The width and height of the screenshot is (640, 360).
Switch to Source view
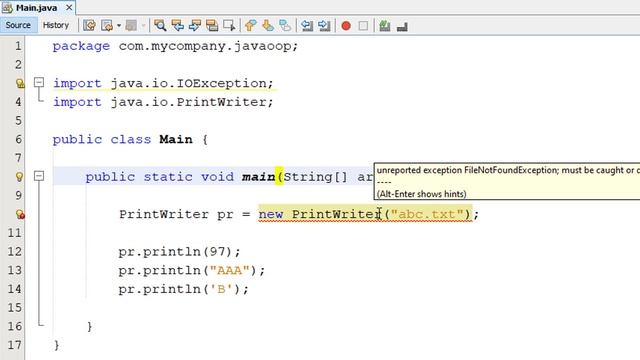[x=18, y=25]
